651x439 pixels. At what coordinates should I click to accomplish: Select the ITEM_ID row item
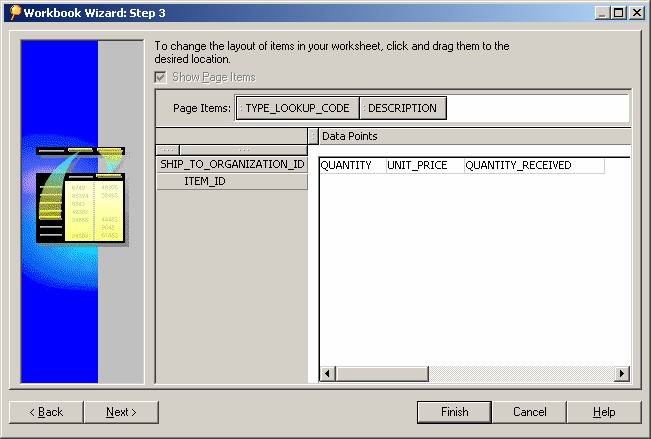coord(232,181)
